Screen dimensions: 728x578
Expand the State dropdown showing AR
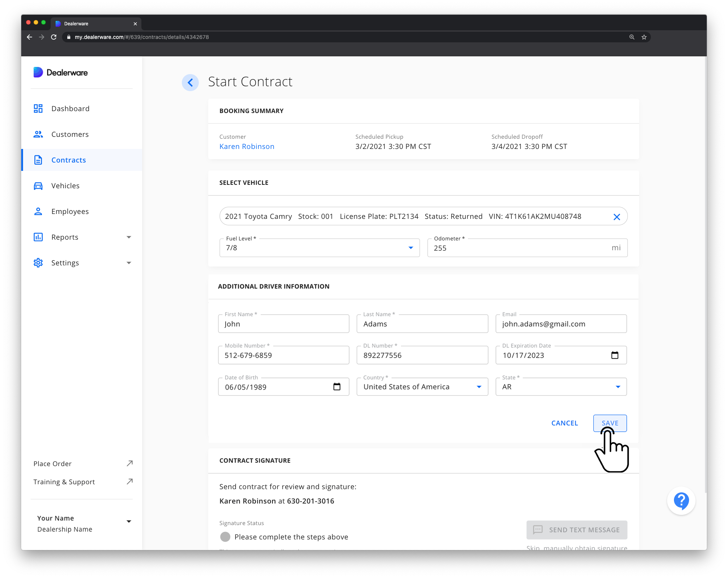[618, 386]
